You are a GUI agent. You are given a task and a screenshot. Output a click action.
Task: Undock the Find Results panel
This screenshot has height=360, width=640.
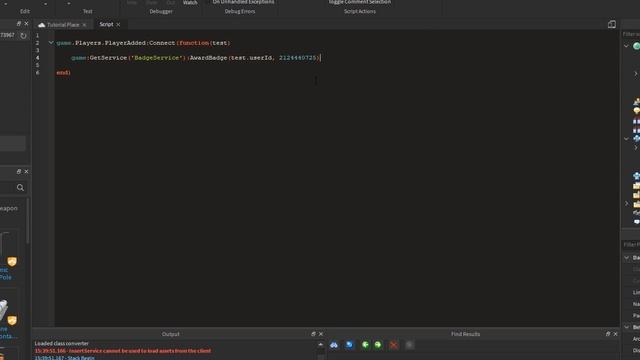(x=608, y=334)
